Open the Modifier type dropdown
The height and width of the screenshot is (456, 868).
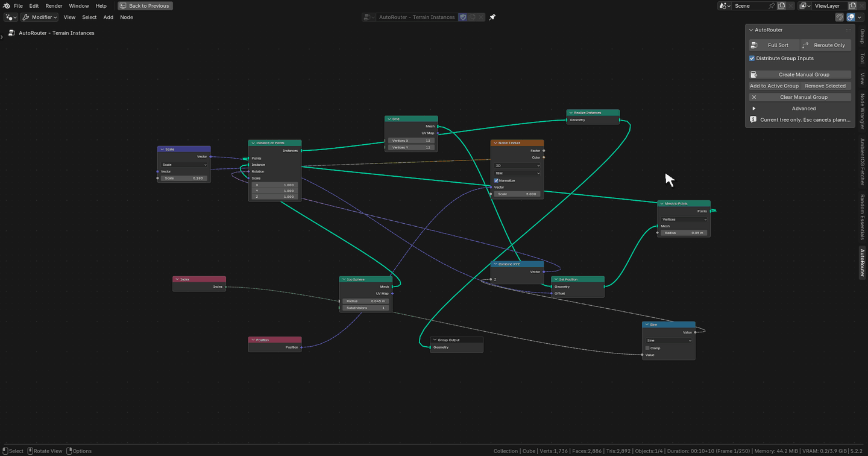[x=40, y=17]
